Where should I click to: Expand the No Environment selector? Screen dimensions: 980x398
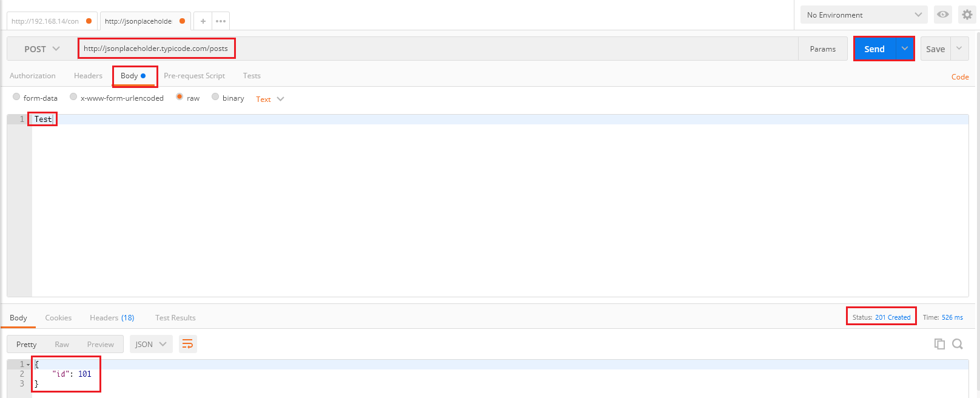coord(864,15)
